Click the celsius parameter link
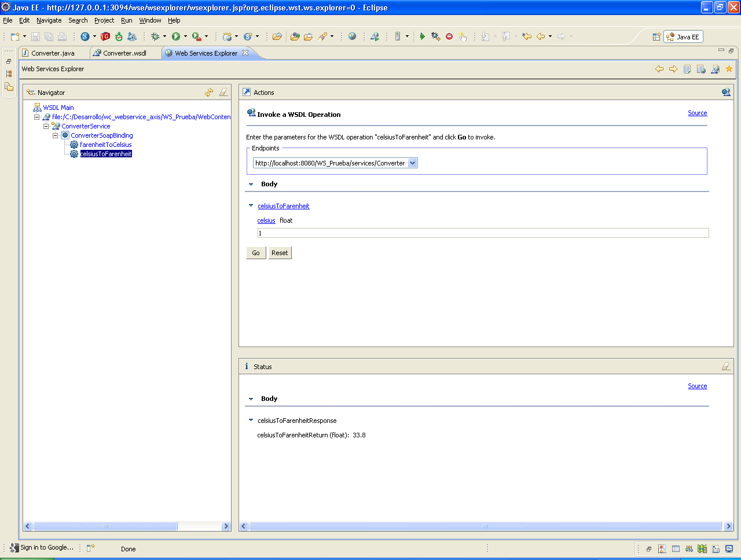The height and width of the screenshot is (560, 741). pyautogui.click(x=266, y=220)
